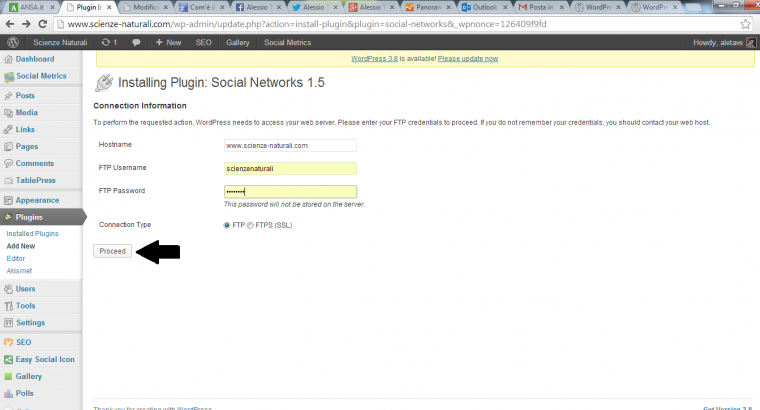Open the WordPress logo menu

point(13,43)
